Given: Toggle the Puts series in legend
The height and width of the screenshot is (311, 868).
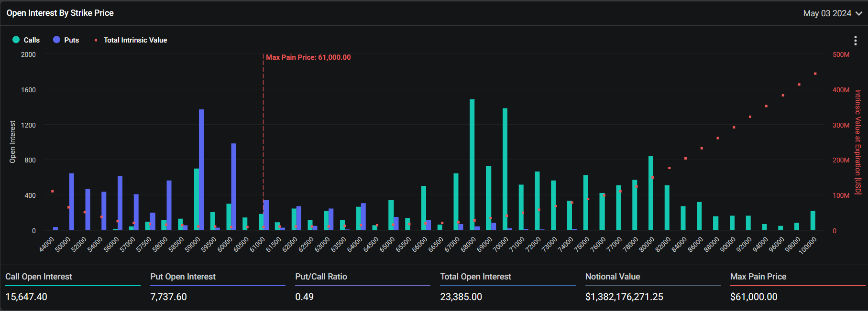Looking at the screenshot, I should pyautogui.click(x=71, y=40).
